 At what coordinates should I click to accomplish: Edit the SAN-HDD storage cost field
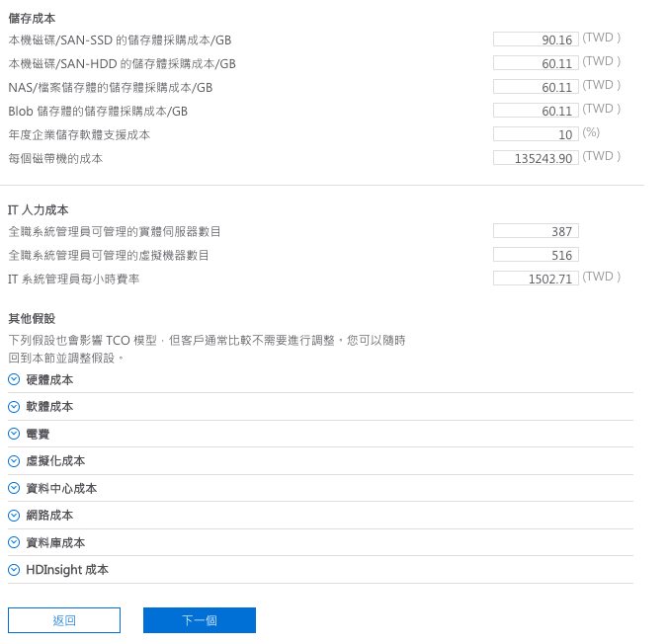(536, 63)
